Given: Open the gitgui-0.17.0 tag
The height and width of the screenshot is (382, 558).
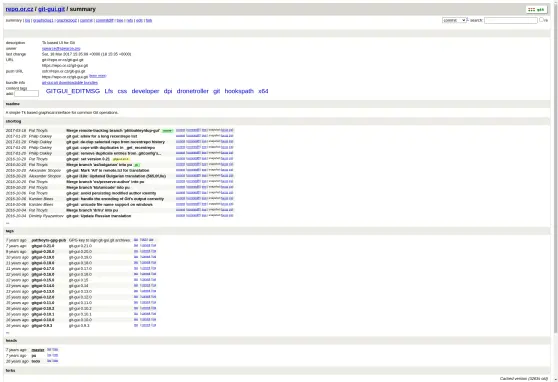Looking at the screenshot, I should click(x=43, y=269).
